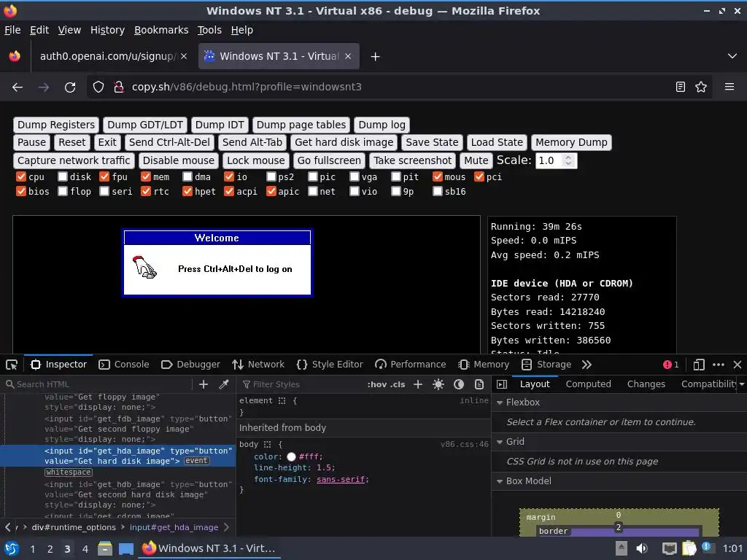Open the file manager in taskbar
The height and width of the screenshot is (560, 747).
105,548
